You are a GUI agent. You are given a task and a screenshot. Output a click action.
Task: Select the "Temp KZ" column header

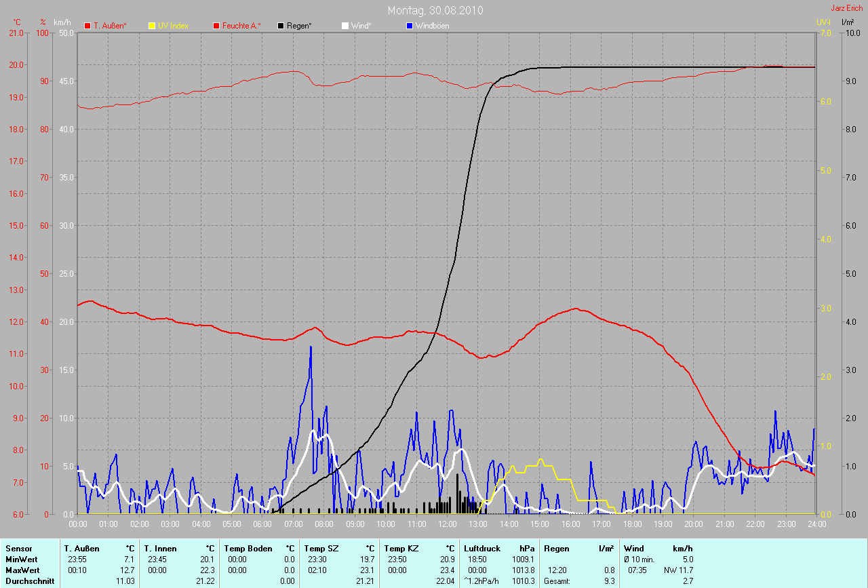401,549
